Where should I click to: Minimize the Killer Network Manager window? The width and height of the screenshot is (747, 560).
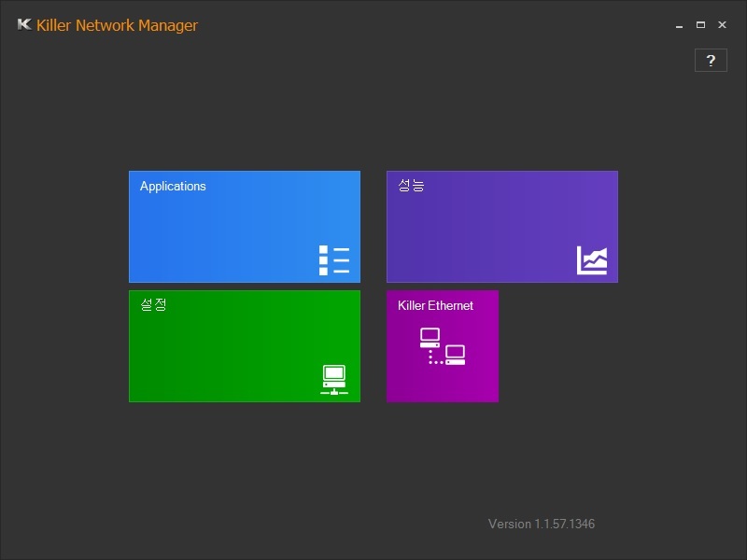tap(680, 25)
